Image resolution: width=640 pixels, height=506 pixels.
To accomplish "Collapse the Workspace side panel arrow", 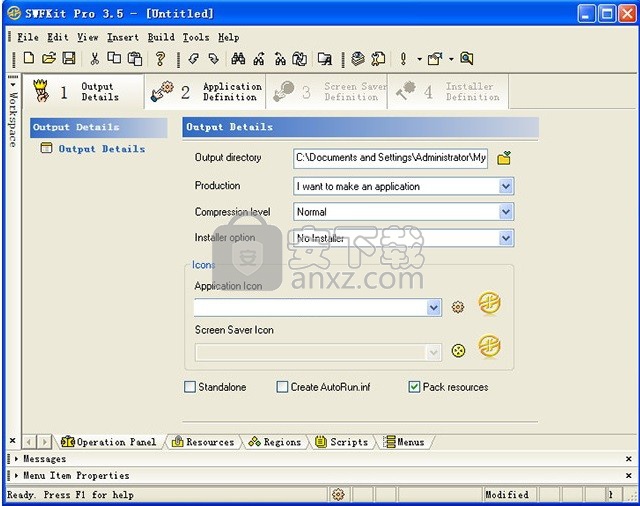I will pyautogui.click(x=13, y=85).
